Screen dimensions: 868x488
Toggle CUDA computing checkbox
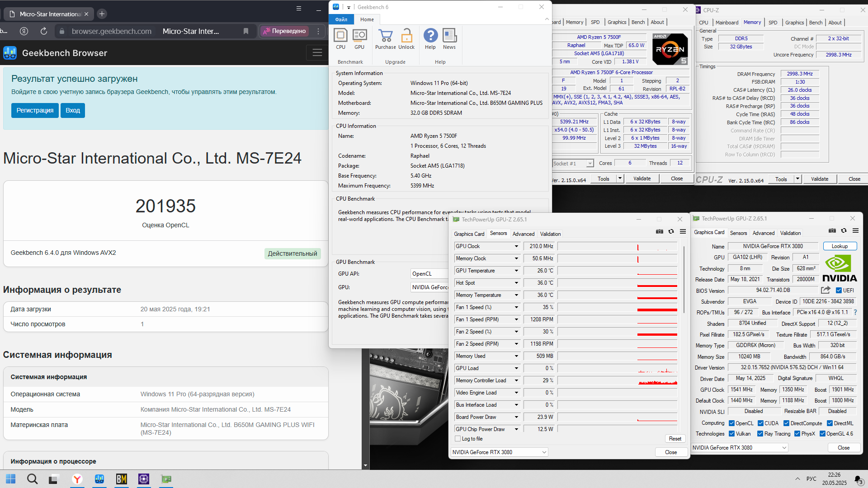(x=761, y=423)
